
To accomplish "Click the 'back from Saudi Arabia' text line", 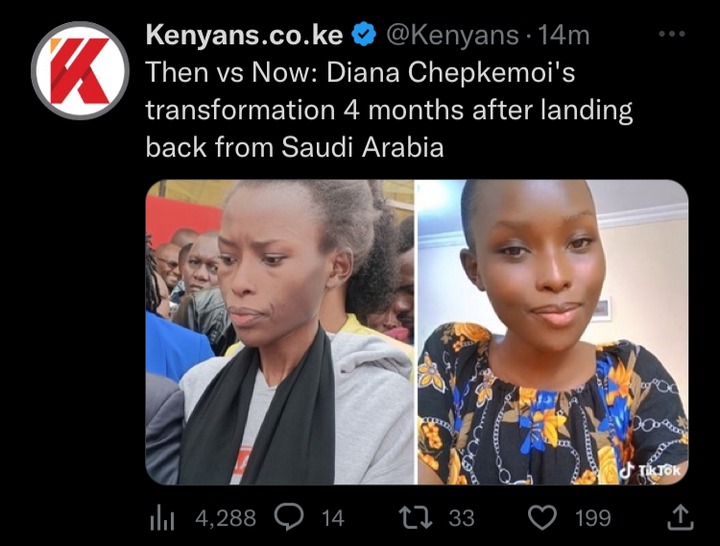I will pos(295,147).
